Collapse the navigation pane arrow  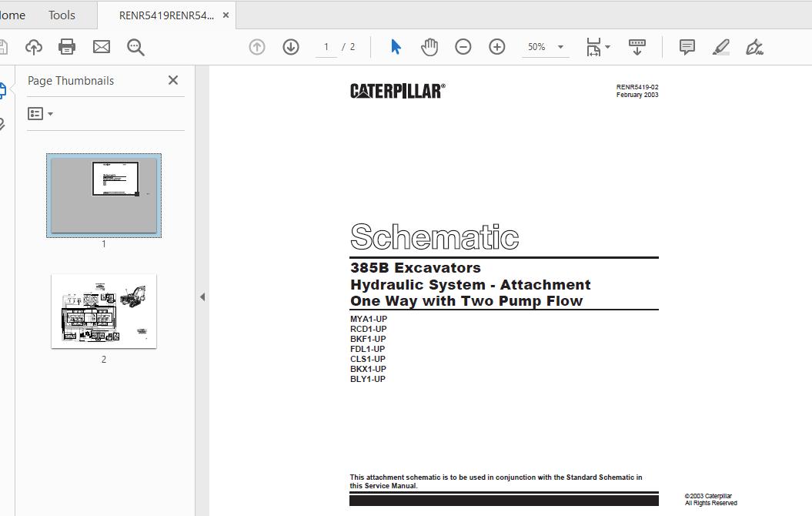[x=202, y=297]
